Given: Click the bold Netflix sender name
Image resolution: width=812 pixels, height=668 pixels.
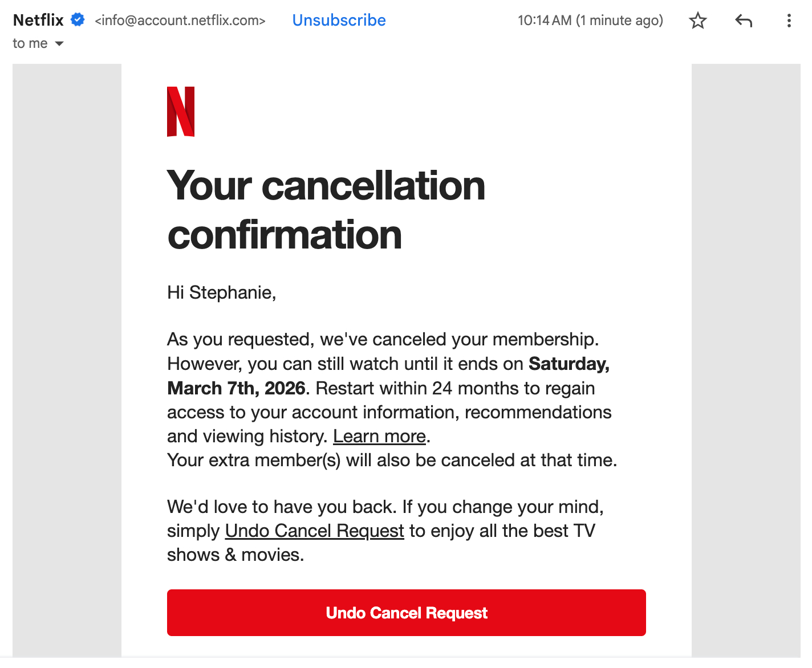Looking at the screenshot, I should click(x=38, y=21).
